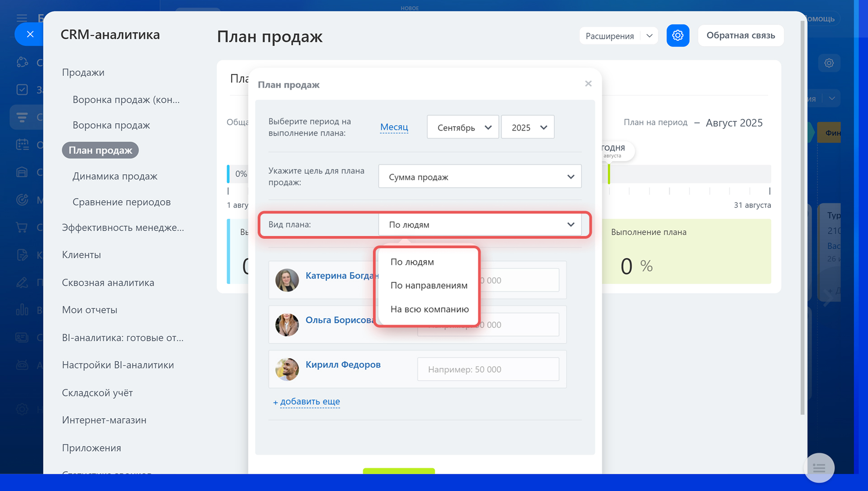Click the chat list bubble icon
The image size is (868, 491).
point(819,467)
